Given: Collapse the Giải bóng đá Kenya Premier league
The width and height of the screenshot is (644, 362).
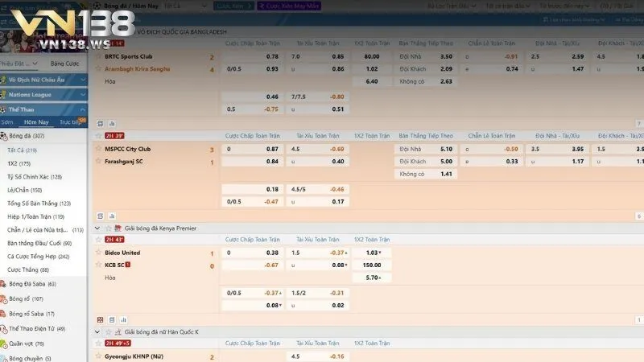Looking at the screenshot, I should tap(98, 228).
